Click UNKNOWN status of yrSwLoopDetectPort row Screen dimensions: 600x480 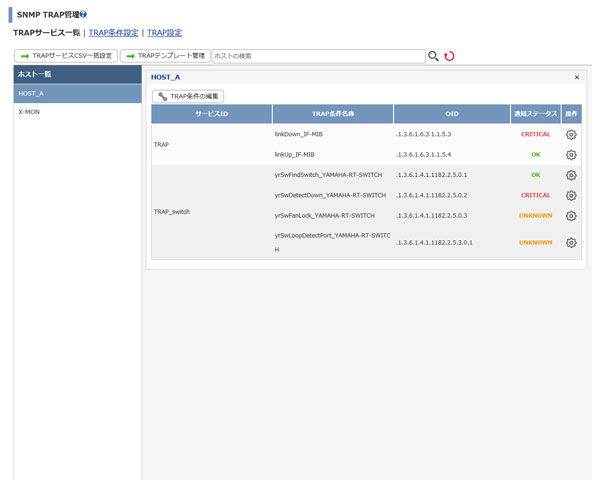(x=536, y=242)
